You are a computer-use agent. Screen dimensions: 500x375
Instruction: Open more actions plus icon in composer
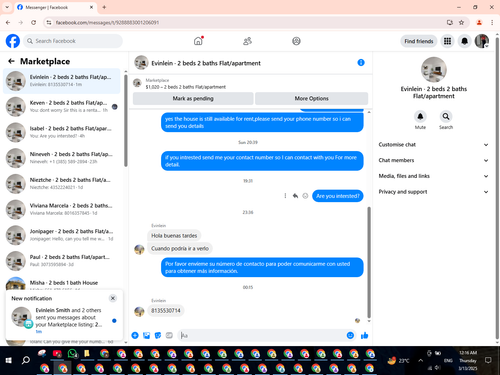click(135, 335)
